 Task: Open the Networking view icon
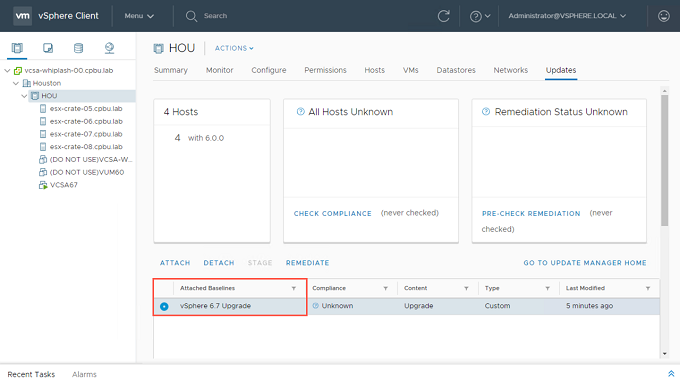click(x=109, y=48)
